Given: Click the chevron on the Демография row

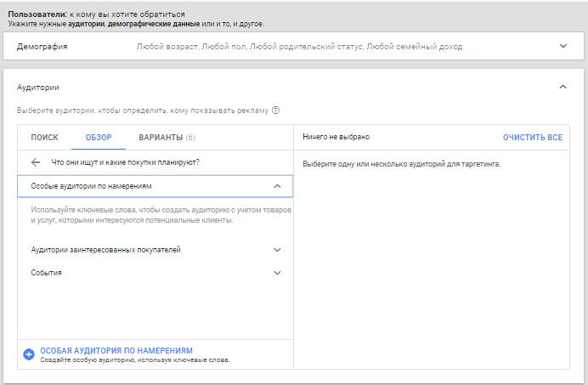Looking at the screenshot, I should pyautogui.click(x=563, y=47).
